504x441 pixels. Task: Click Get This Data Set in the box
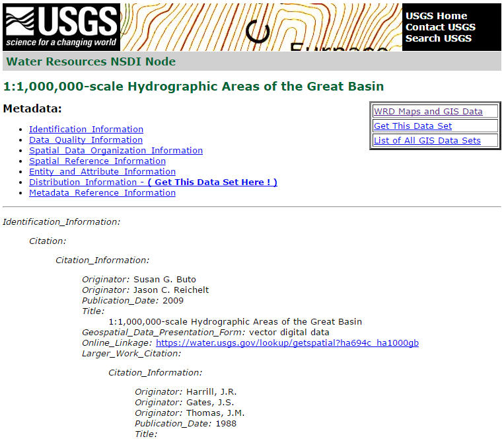413,126
